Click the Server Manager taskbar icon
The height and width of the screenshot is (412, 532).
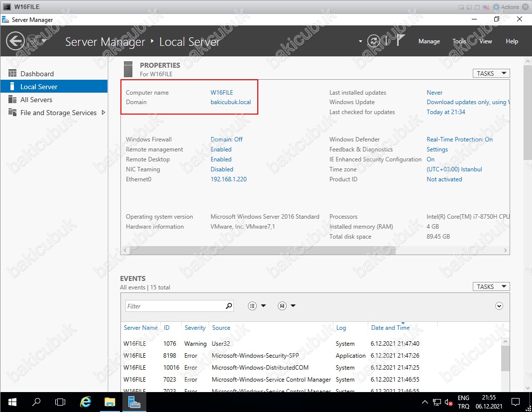pyautogui.click(x=134, y=402)
